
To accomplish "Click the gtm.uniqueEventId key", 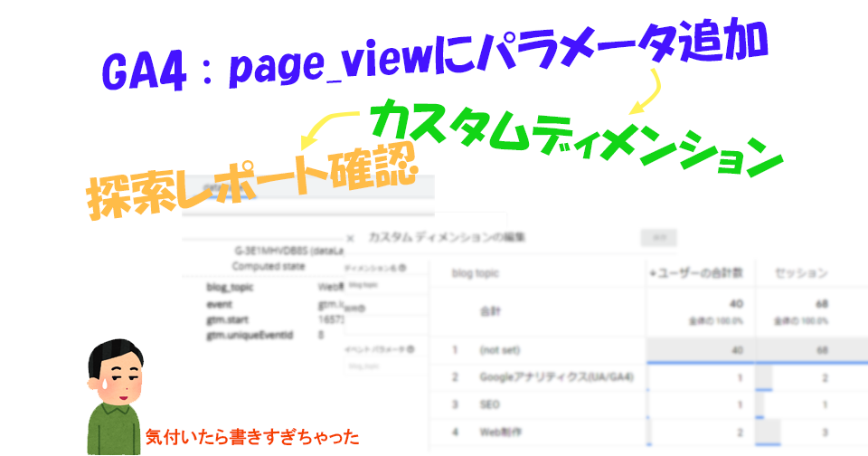I will 250,335.
